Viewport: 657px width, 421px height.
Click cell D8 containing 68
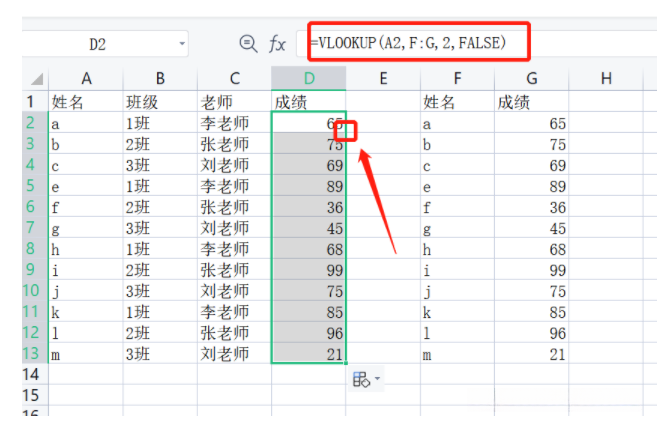[x=309, y=248]
